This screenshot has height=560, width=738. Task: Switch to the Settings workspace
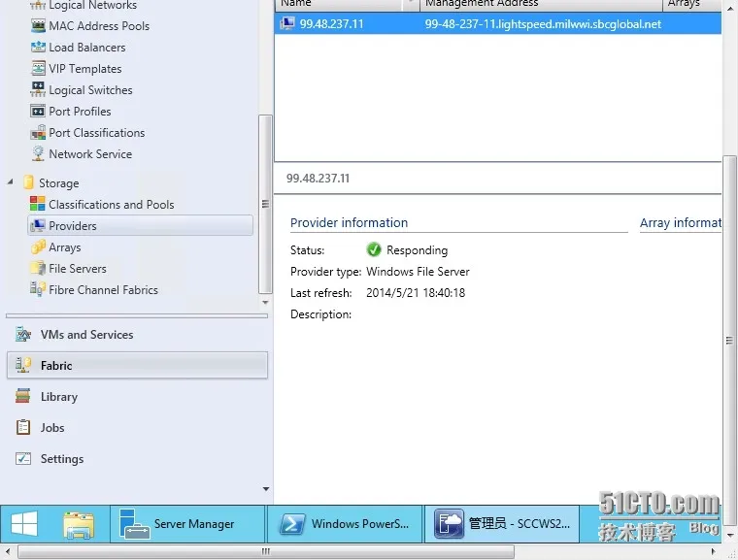click(137, 458)
